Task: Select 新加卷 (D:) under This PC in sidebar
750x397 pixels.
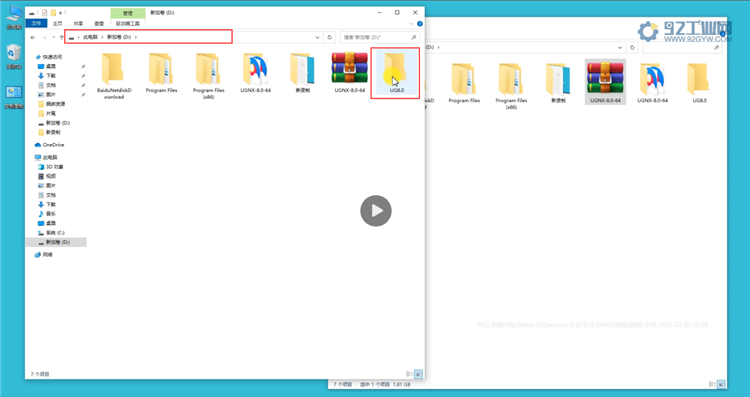Action: point(57,242)
